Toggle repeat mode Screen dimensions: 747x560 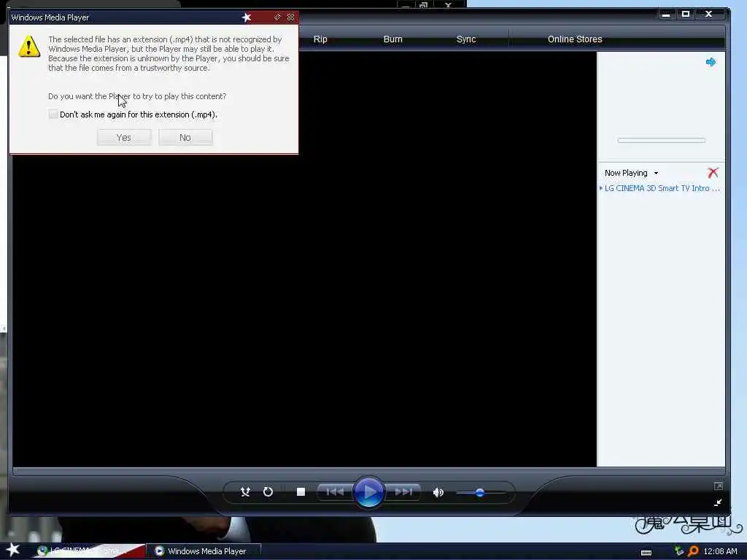[268, 492]
